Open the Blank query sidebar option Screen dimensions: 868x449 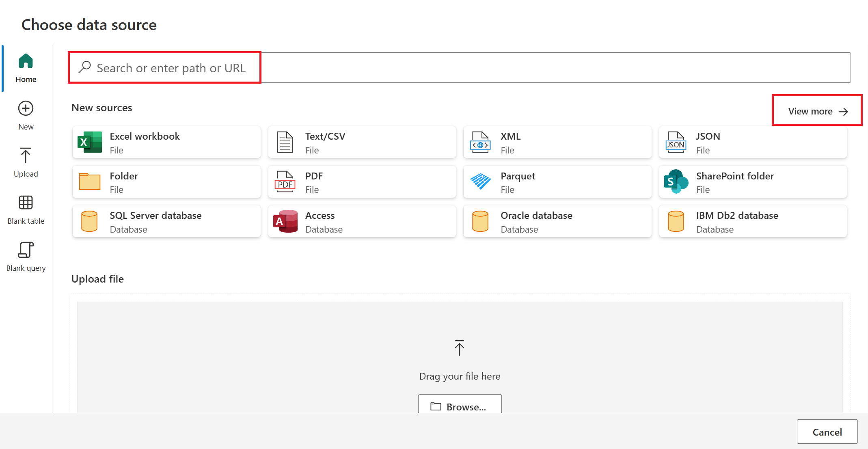[26, 257]
